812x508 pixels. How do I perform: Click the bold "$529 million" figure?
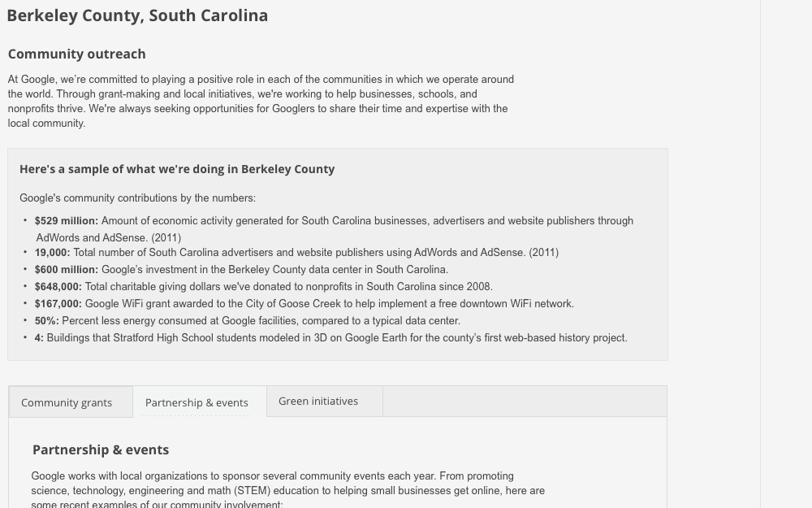coord(67,221)
